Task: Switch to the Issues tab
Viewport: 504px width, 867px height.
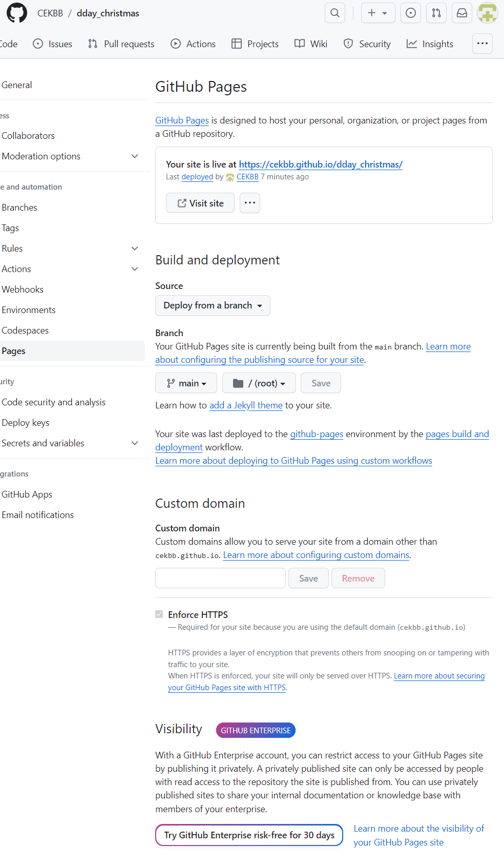Action: (52, 44)
